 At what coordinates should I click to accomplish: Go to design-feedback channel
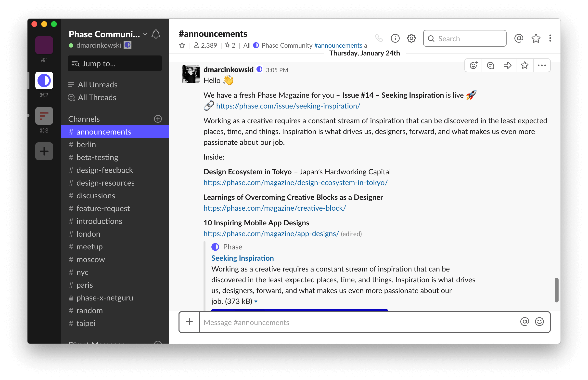coord(115,170)
